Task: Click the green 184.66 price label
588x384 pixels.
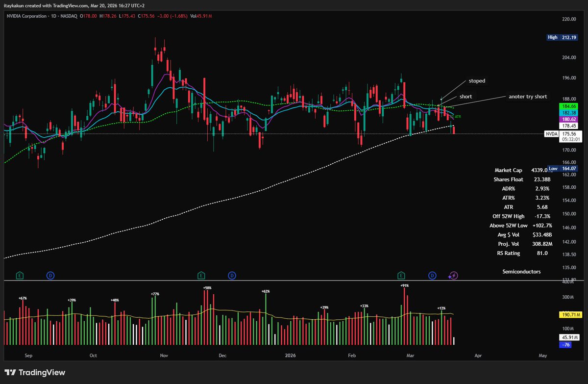Action: [x=568, y=106]
